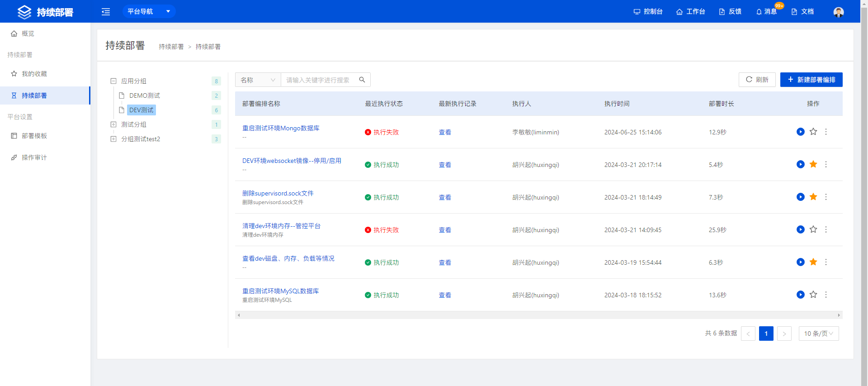Image resolution: width=868 pixels, height=386 pixels.
Task: Select 持续部署 in the sidebar
Action: click(x=45, y=95)
